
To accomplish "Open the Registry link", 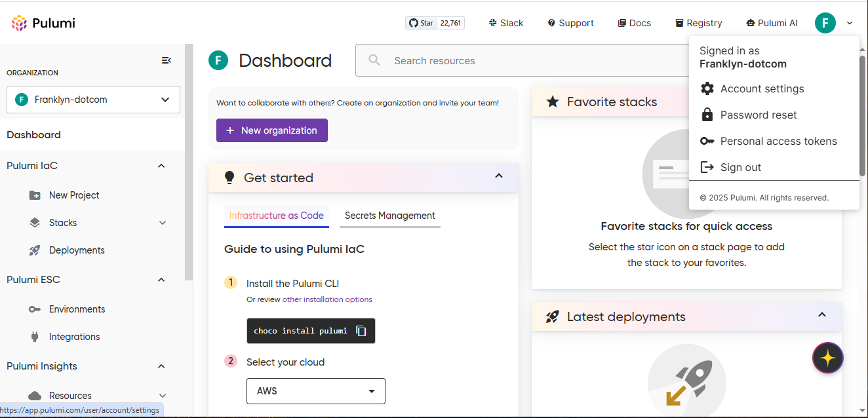I will (x=698, y=23).
